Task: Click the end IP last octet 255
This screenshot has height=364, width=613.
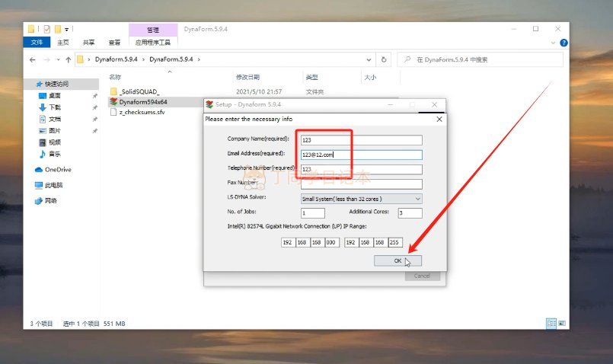Action: coord(395,242)
